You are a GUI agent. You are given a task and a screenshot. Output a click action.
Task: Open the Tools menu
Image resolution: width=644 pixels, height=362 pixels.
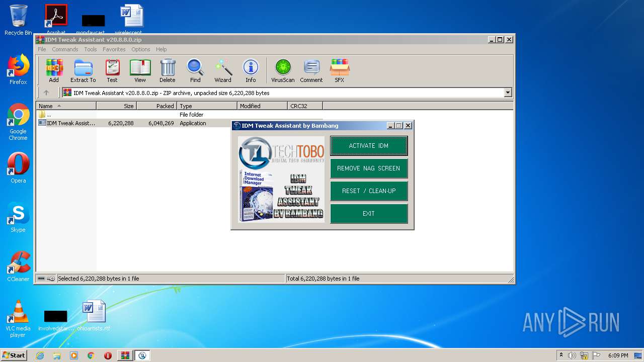[x=91, y=49]
